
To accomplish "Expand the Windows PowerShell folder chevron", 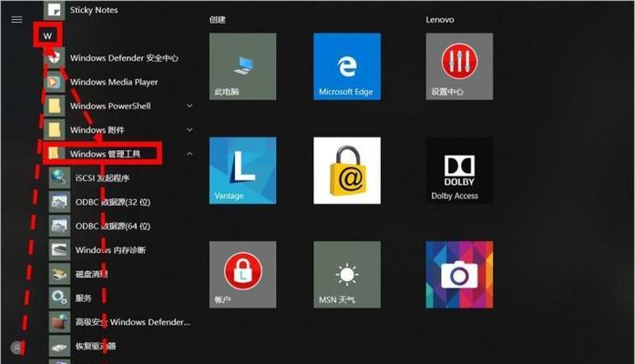I will click(189, 106).
